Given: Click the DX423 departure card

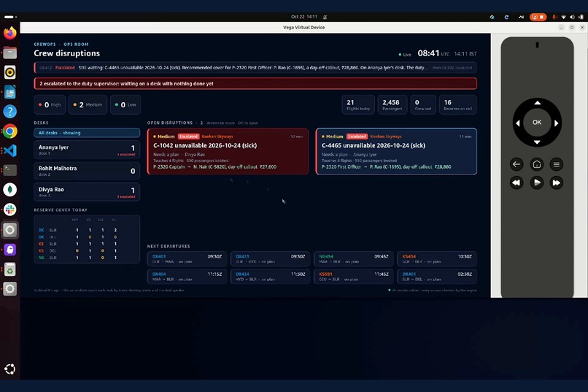Looking at the screenshot, I should pos(270,259).
